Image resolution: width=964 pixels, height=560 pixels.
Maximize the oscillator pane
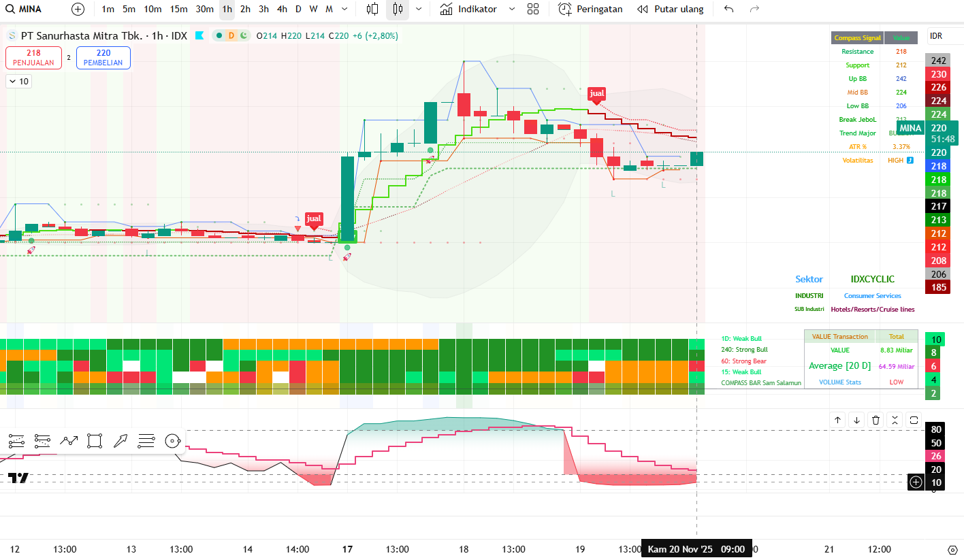pyautogui.click(x=914, y=420)
